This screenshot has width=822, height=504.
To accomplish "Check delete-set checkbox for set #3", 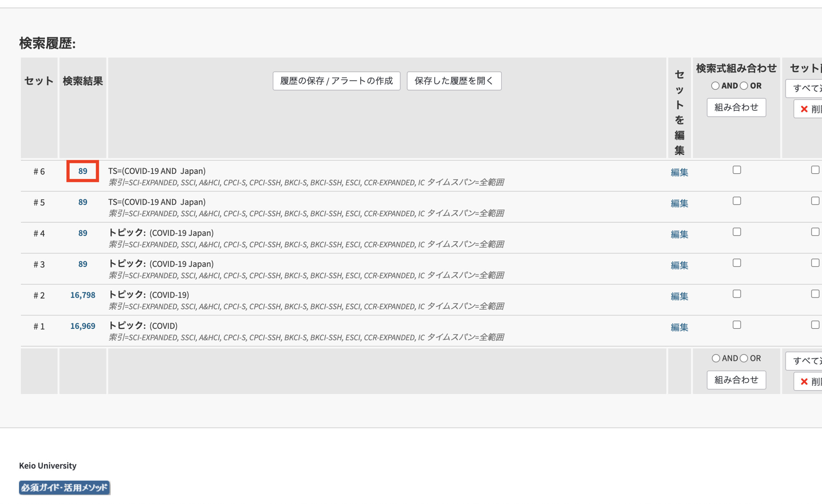I will tap(815, 263).
